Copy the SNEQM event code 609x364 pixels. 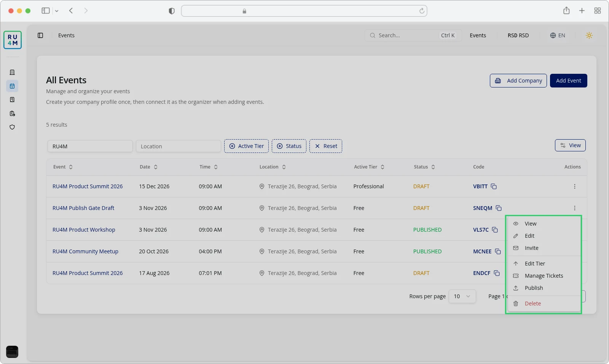coord(499,208)
